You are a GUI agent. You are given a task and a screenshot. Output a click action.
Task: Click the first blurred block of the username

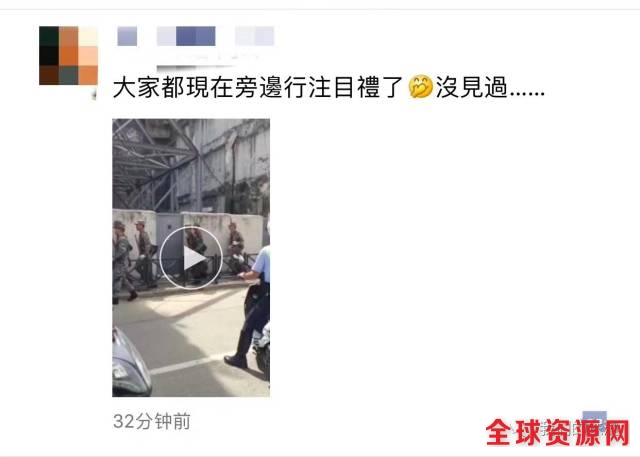pyautogui.click(x=127, y=36)
